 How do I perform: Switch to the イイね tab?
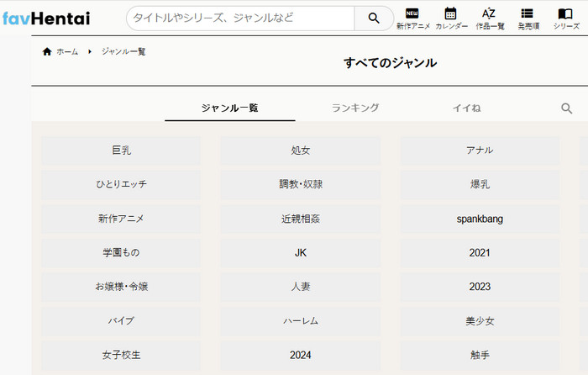click(466, 108)
